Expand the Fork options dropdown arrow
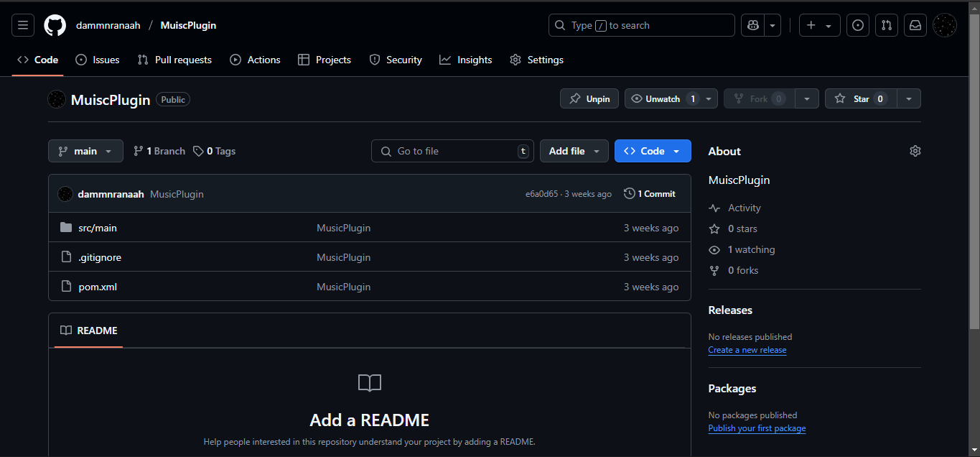This screenshot has width=980, height=457. click(807, 98)
